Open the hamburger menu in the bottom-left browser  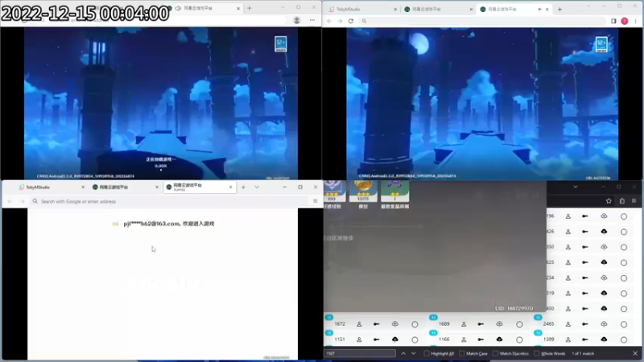315,201
